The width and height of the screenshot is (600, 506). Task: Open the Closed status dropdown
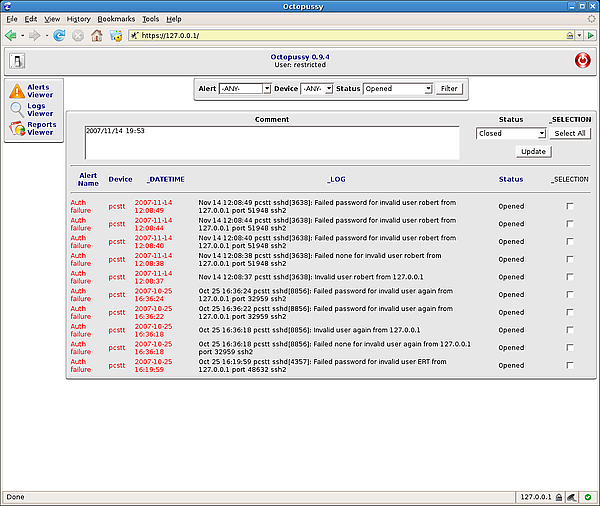[511, 133]
